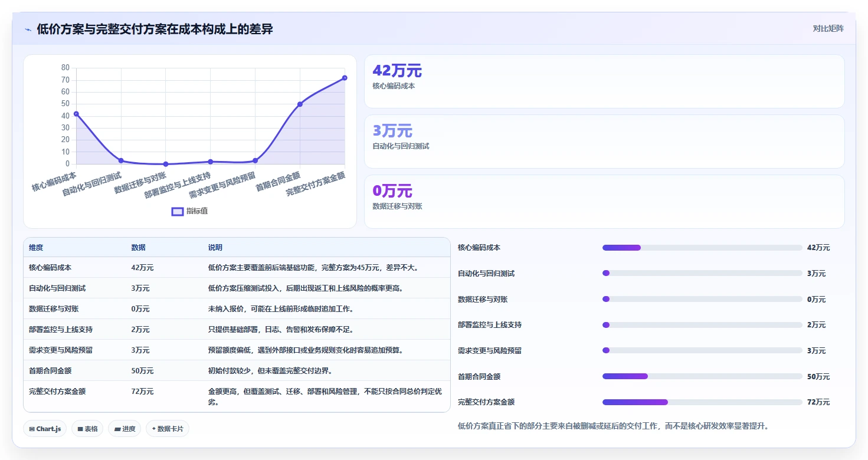The height and width of the screenshot is (460, 868).
Task: Click the 部署监控与上线支持 progress bar
Action: (702, 325)
